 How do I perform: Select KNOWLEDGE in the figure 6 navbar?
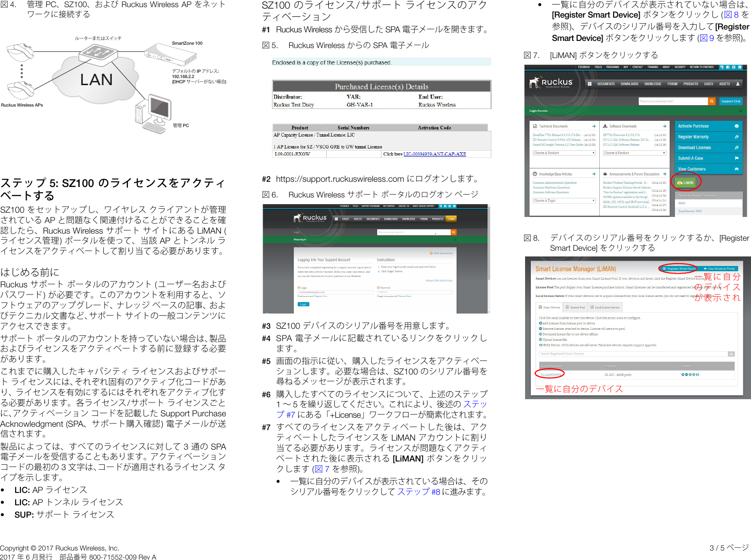[409, 219]
